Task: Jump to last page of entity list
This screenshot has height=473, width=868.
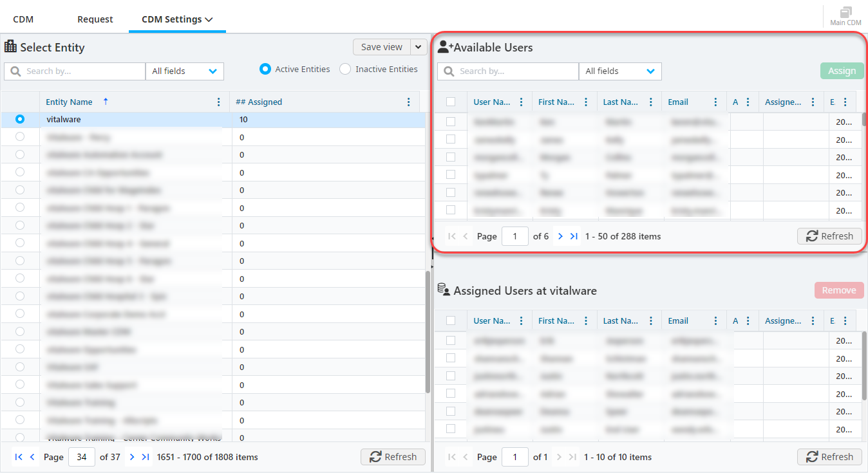Action: 146,457
